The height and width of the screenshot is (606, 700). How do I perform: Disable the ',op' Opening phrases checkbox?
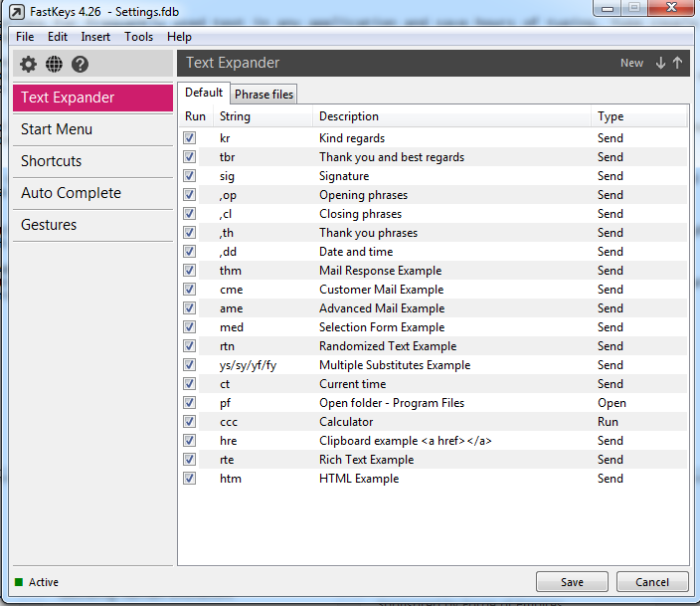(189, 194)
